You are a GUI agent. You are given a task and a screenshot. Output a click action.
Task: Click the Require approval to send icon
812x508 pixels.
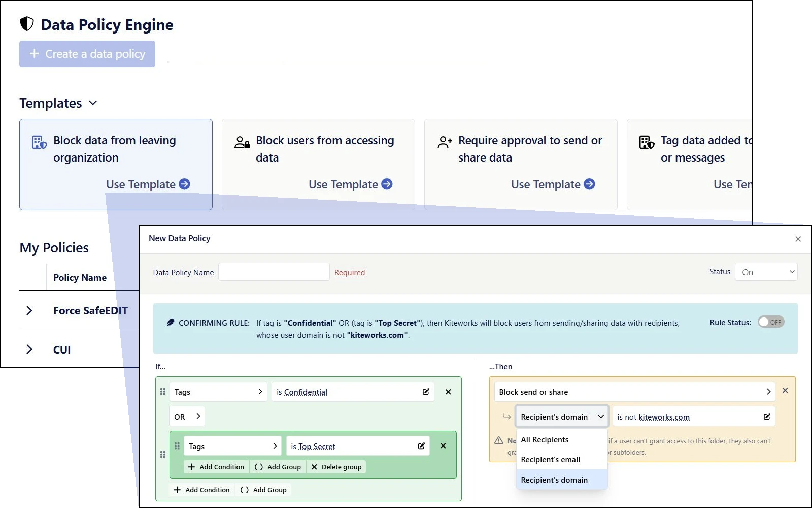[x=445, y=142]
